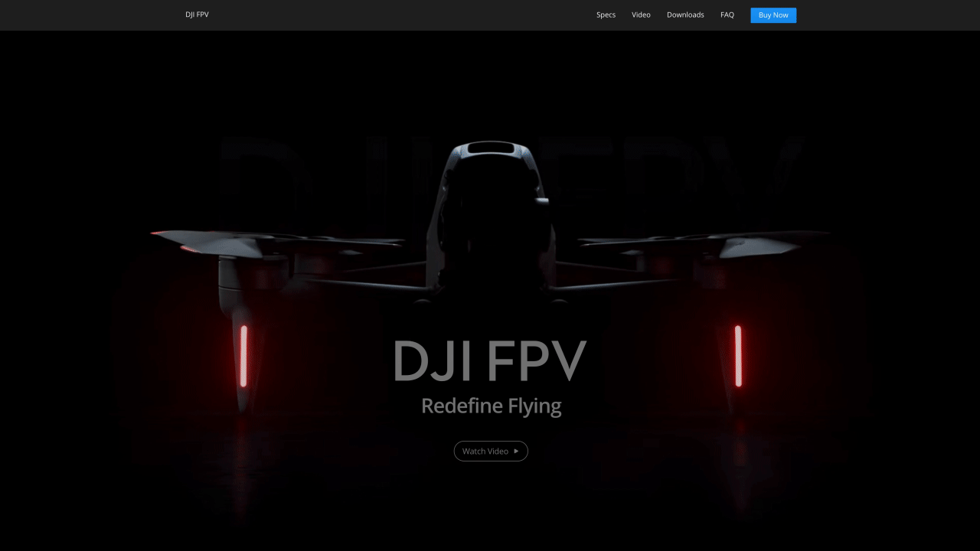The height and width of the screenshot is (551, 980).
Task: Click the Redefine Flying tagline
Action: pyautogui.click(x=492, y=406)
